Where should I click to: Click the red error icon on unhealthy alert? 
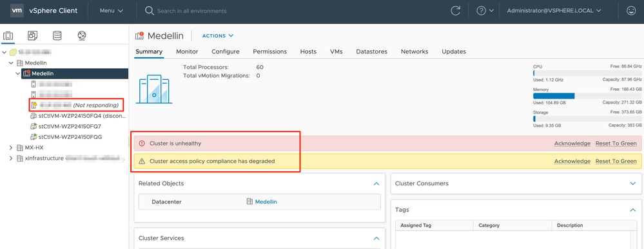pos(142,143)
